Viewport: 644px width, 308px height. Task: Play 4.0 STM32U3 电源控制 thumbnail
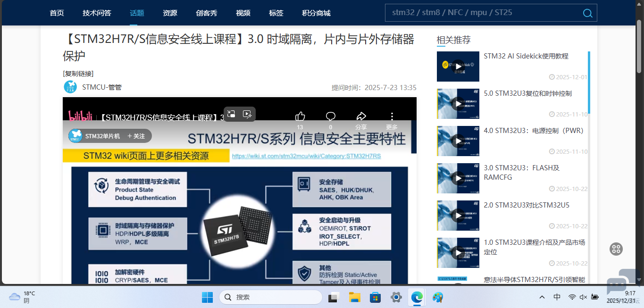click(458, 141)
